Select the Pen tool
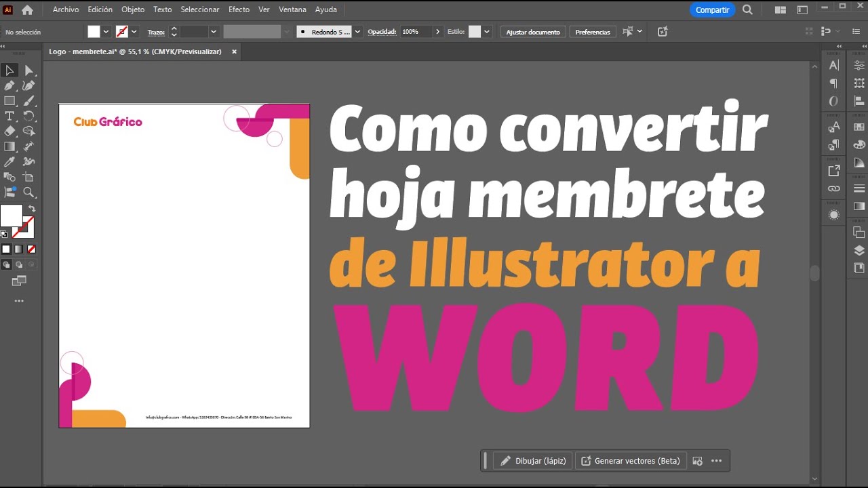This screenshot has height=488, width=868. click(9, 85)
